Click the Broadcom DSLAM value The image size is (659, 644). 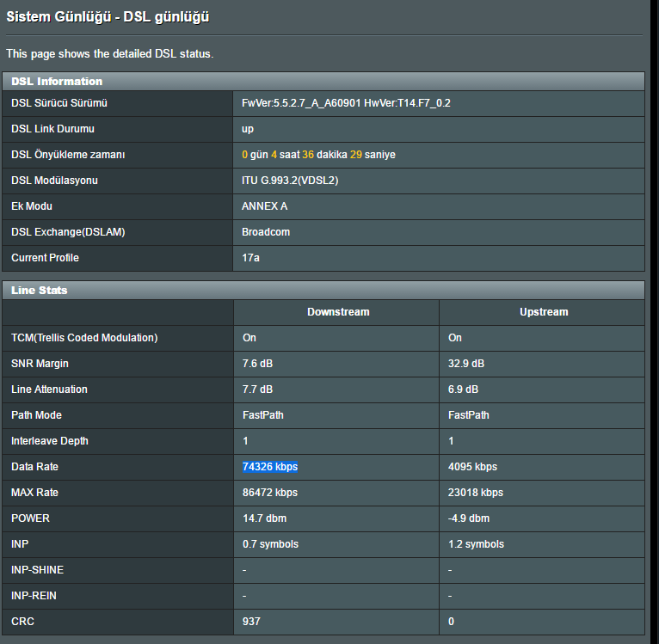[266, 232]
